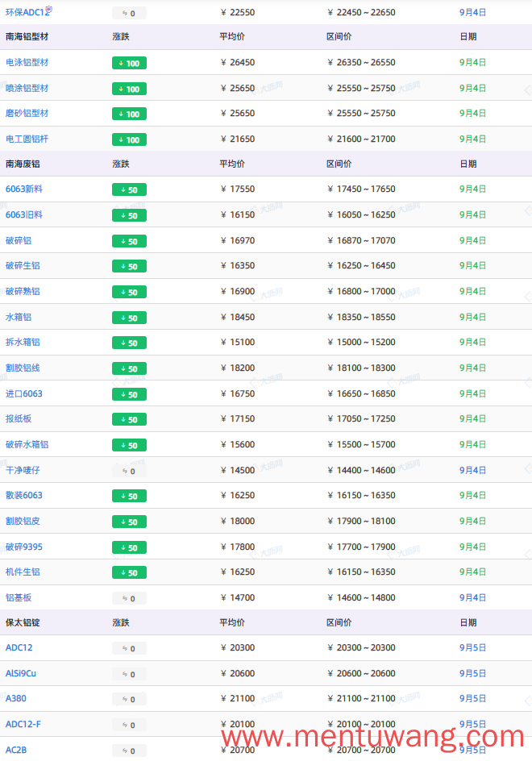The image size is (532, 761).
Task: Click the green ↓50 badge for 破碎水箱铝
Action: click(x=129, y=445)
